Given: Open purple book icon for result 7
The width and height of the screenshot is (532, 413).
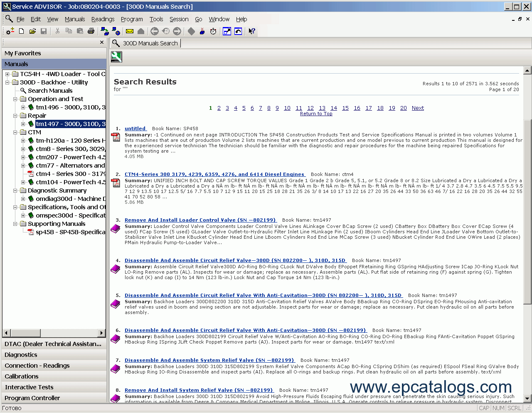Looking at the screenshot, I should (116, 369).
